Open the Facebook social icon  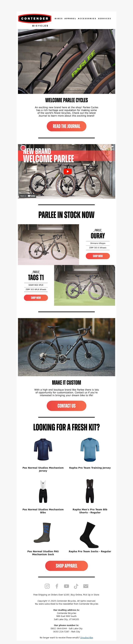click(57, 586)
